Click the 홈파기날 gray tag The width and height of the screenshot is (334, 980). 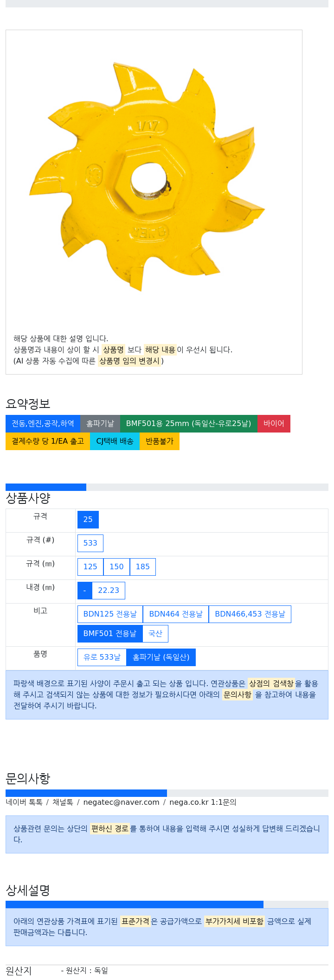click(x=100, y=424)
